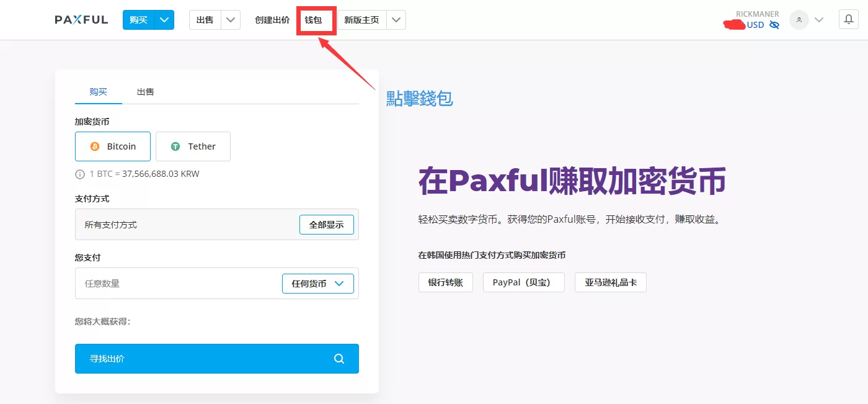Click the 1 BTC = 37,566,688.03 KRW text
868x404 pixels.
144,174
